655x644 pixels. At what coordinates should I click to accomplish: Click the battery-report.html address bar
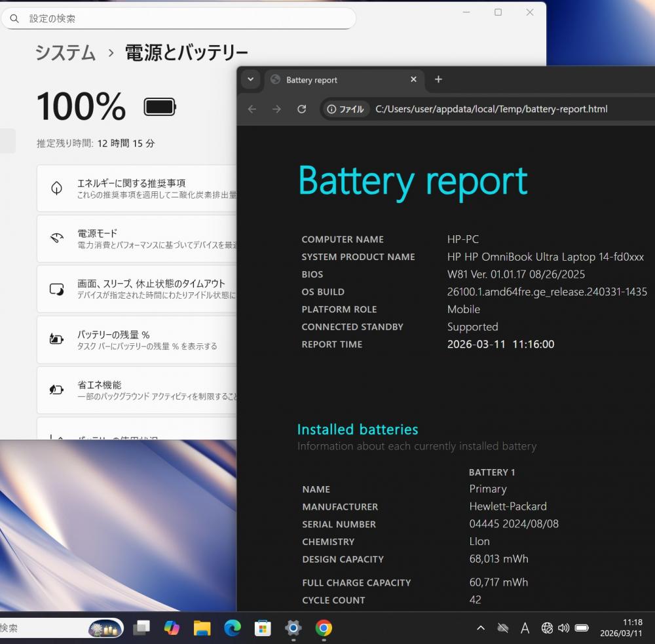491,109
